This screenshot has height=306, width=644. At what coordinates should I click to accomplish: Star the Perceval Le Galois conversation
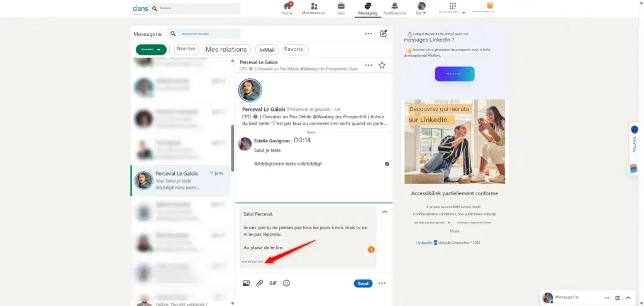tap(382, 65)
